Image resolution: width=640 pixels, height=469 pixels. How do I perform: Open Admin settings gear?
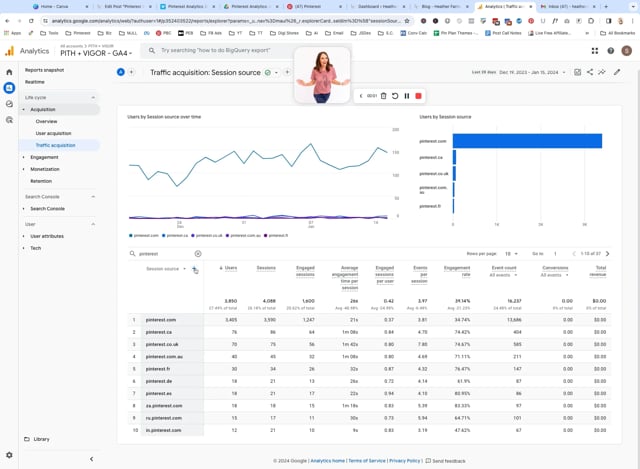click(9, 455)
